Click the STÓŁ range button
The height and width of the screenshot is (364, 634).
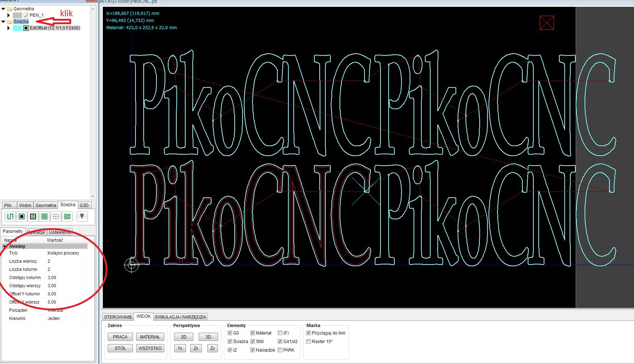click(x=120, y=348)
